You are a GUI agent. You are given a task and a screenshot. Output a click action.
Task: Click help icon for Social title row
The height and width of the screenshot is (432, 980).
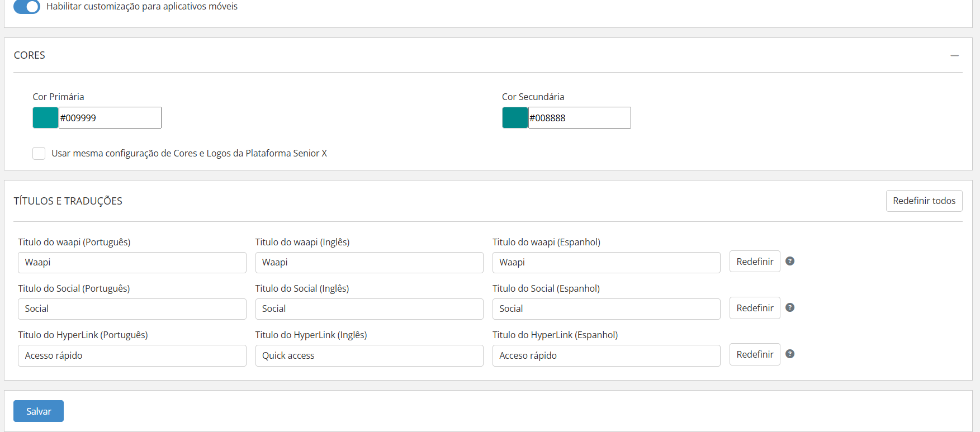coord(790,307)
